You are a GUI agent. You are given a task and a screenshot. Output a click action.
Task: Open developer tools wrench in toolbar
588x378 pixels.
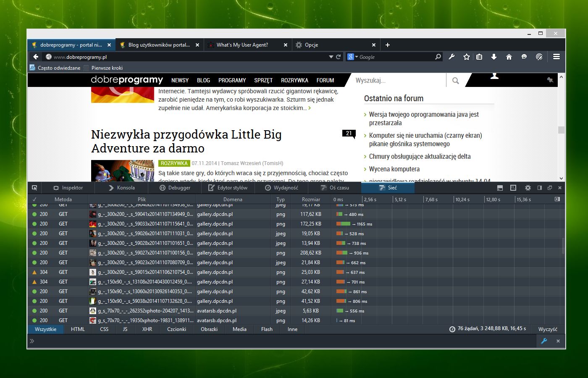tap(452, 57)
